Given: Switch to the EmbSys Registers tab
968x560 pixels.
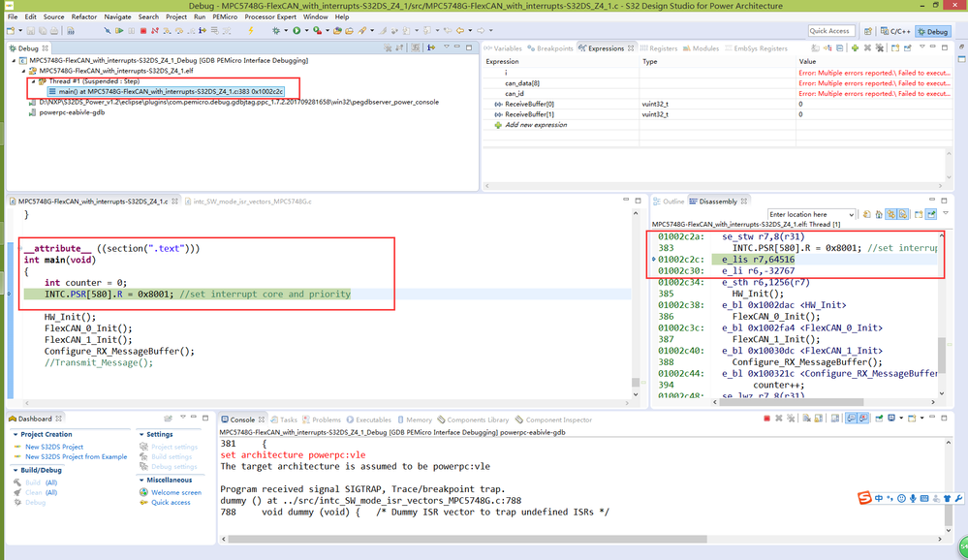Looking at the screenshot, I should 756,48.
